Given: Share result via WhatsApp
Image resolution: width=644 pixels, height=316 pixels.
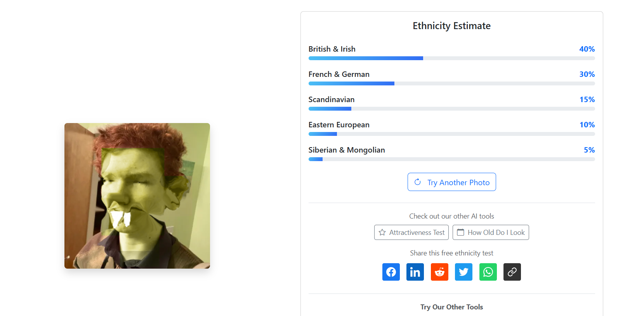Looking at the screenshot, I should click(x=488, y=272).
